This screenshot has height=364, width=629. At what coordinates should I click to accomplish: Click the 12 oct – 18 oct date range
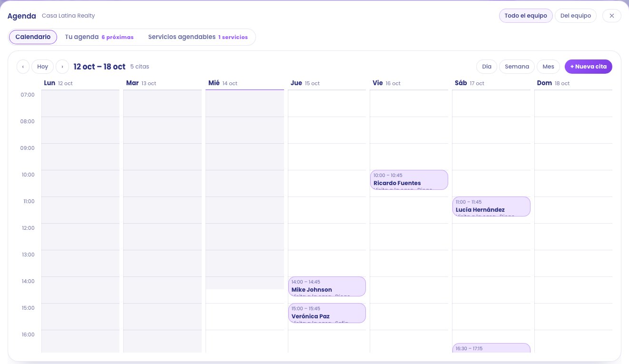tap(99, 67)
